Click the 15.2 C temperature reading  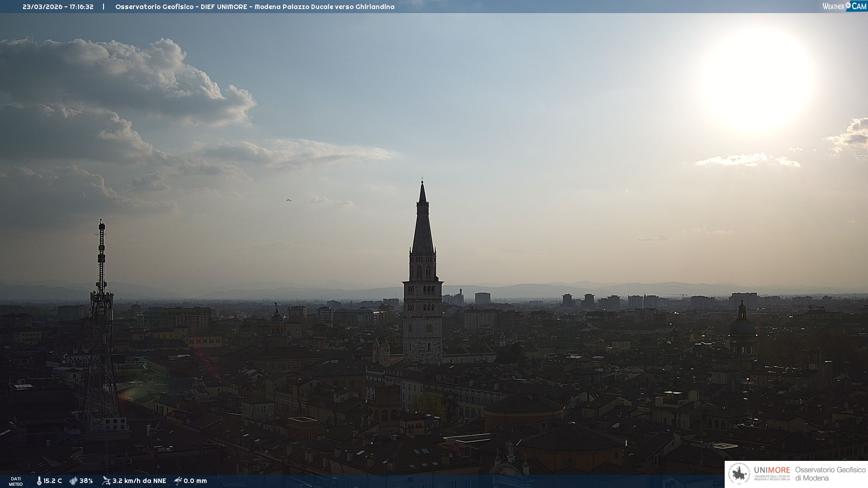pyautogui.click(x=53, y=481)
